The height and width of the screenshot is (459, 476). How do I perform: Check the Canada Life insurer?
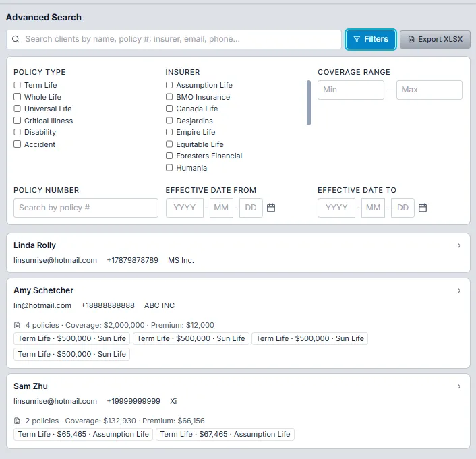[x=169, y=109]
